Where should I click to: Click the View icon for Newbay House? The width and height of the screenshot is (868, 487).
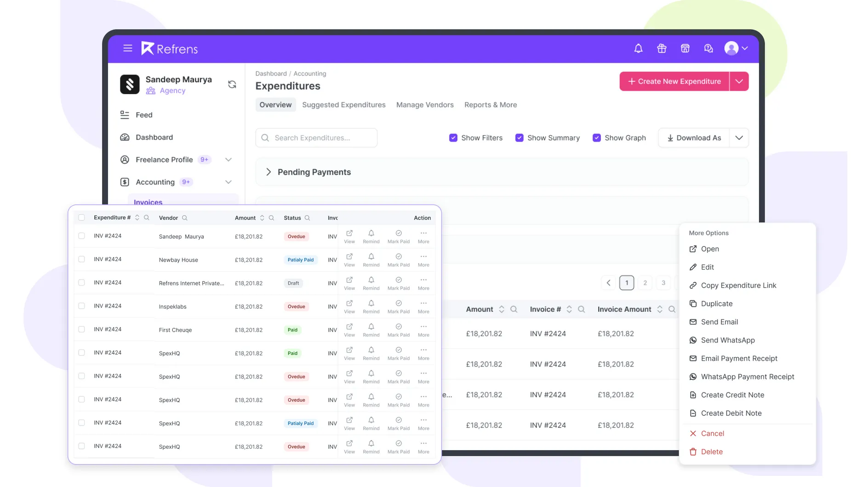coord(349,260)
